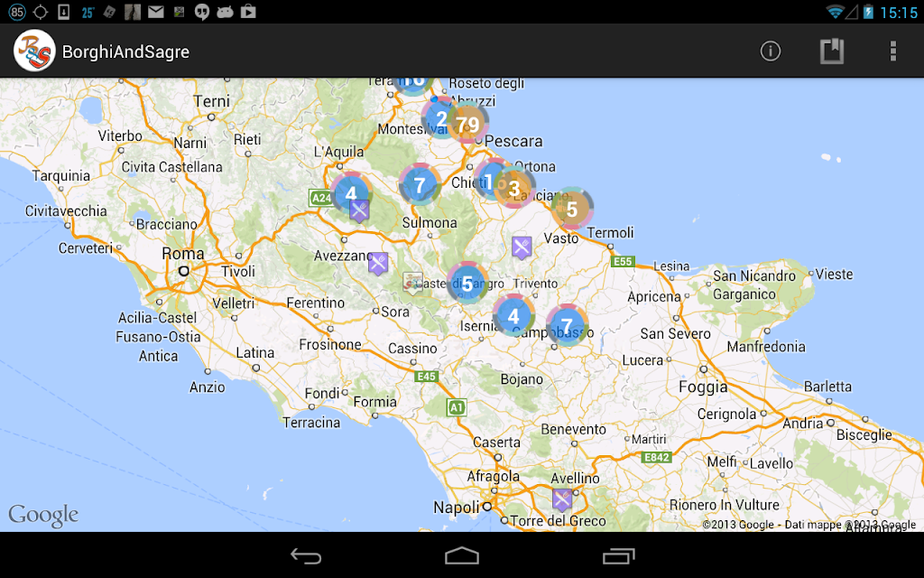Select the blue cluster 5 near Castel di Sangro

467,284
